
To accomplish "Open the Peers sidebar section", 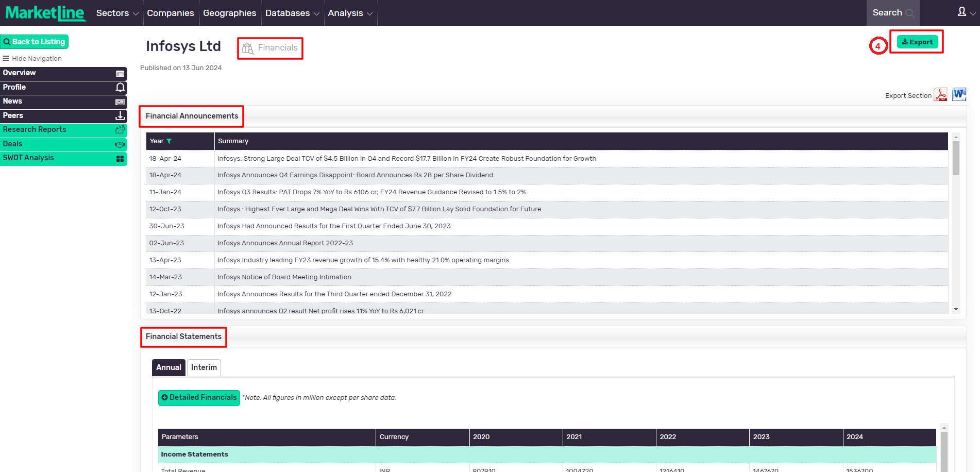I will [x=63, y=115].
